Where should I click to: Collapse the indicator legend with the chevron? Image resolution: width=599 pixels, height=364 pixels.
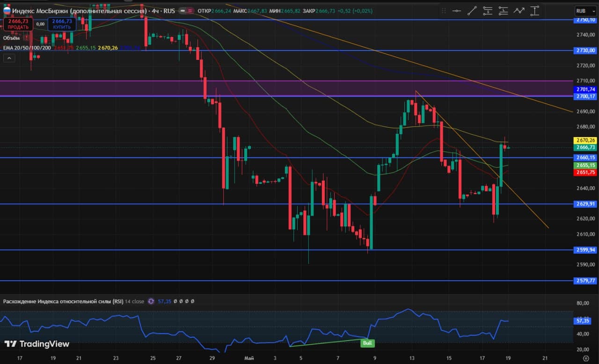pyautogui.click(x=9, y=58)
